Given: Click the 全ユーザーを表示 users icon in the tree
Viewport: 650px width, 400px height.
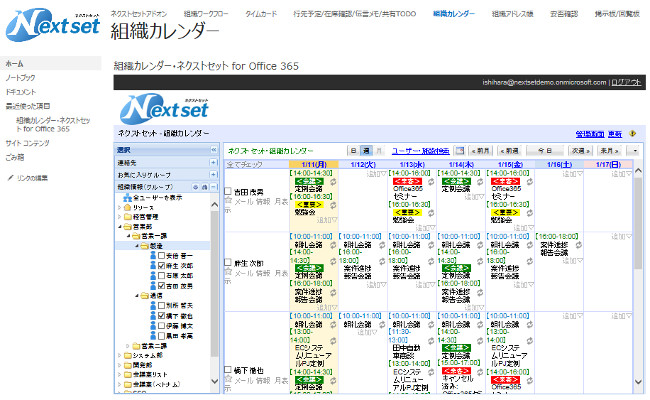Looking at the screenshot, I should [x=128, y=198].
